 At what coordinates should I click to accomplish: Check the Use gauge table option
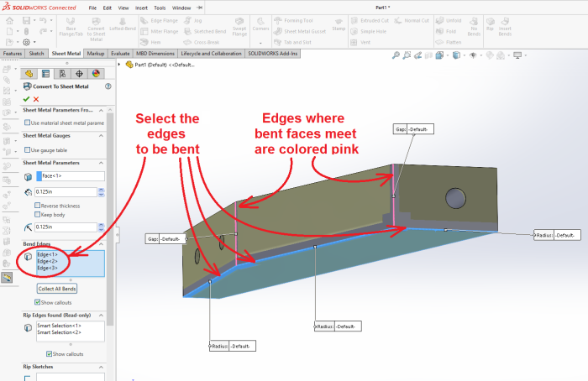pos(27,149)
